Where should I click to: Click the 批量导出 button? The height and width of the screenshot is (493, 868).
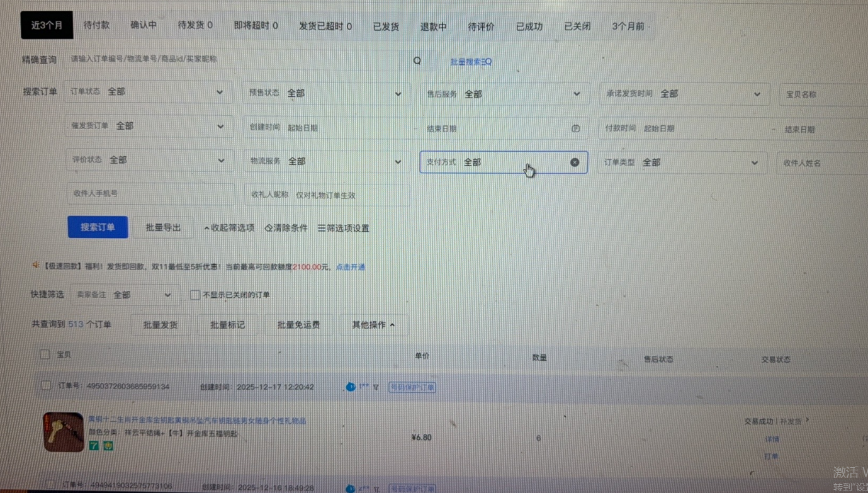point(163,227)
